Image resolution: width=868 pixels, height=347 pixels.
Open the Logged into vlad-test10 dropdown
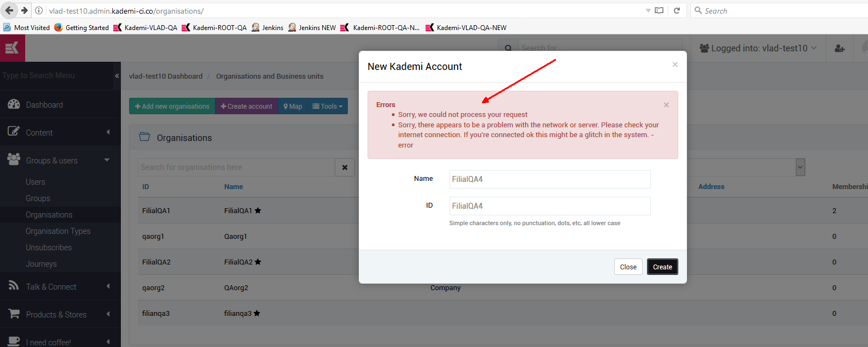pos(758,48)
